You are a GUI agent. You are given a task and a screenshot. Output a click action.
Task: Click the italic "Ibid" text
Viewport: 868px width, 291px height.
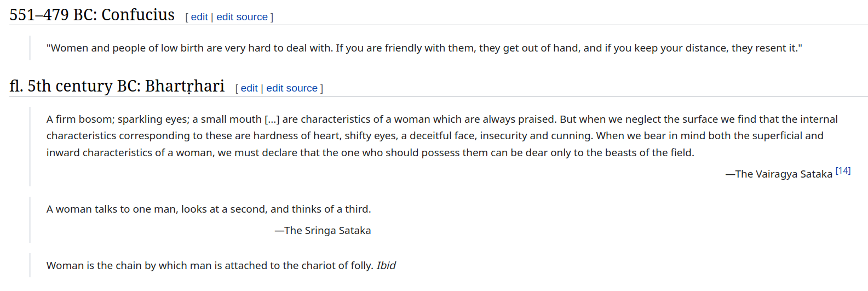pos(386,266)
